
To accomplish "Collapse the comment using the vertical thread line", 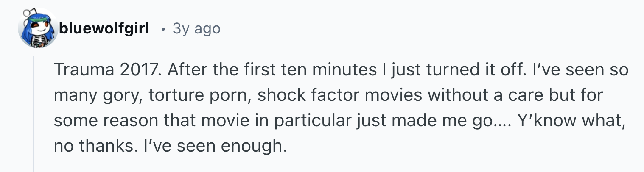I will pos(34,114).
